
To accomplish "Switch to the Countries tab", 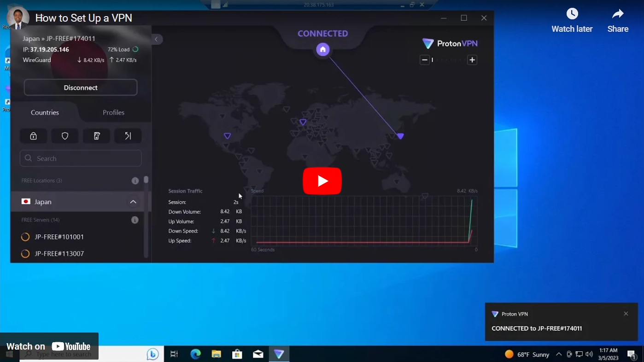I will click(x=45, y=112).
